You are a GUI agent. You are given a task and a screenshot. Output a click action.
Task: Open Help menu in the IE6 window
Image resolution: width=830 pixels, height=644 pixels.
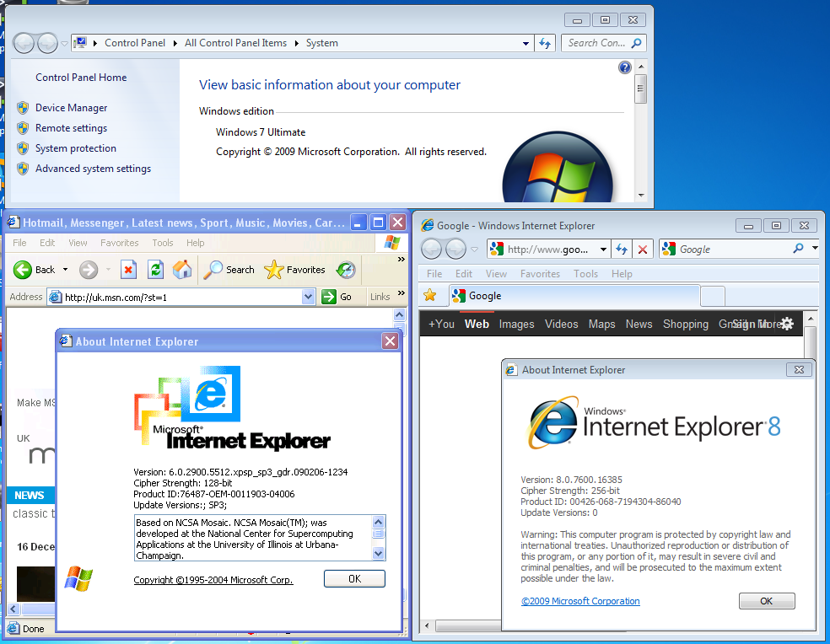196,243
